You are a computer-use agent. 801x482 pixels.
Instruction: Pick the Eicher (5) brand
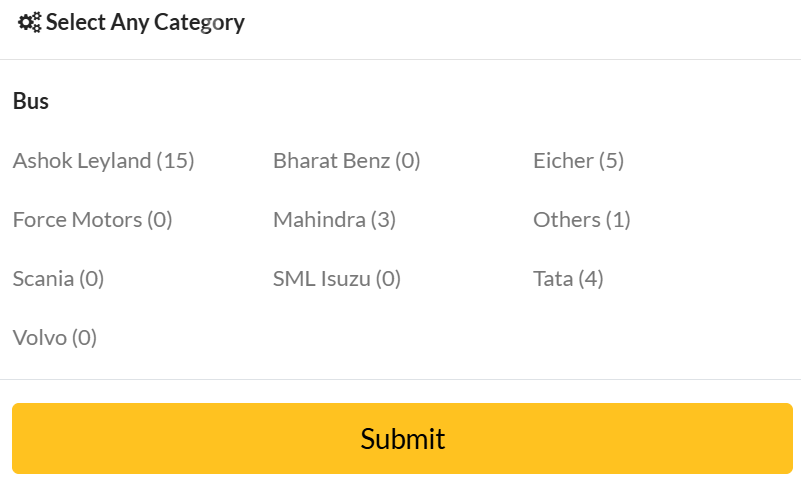pos(579,161)
